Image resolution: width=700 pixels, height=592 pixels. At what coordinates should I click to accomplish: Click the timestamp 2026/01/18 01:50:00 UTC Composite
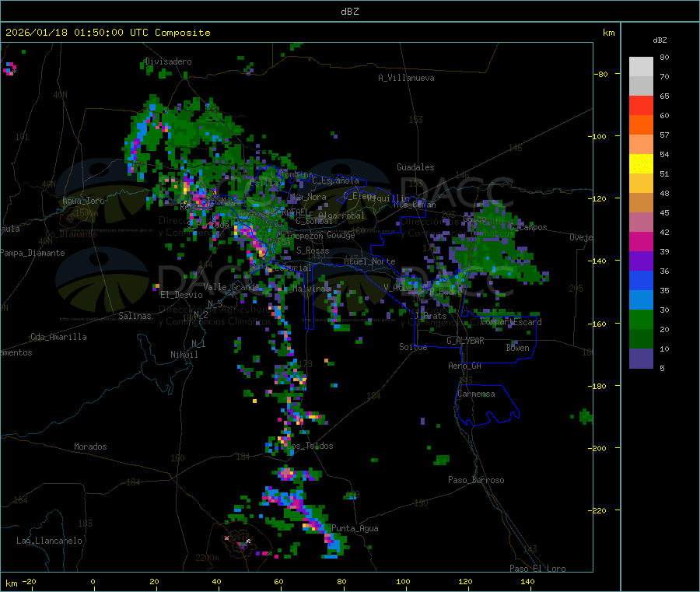click(107, 33)
